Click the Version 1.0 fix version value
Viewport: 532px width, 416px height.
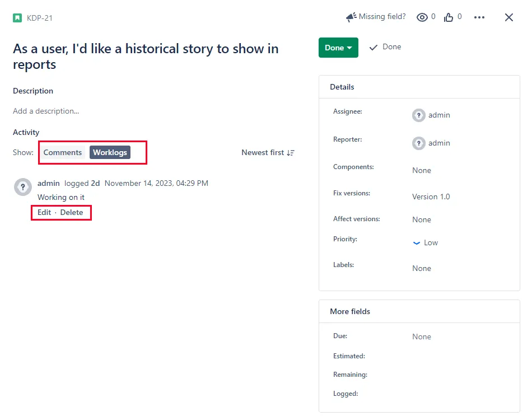click(x=431, y=197)
